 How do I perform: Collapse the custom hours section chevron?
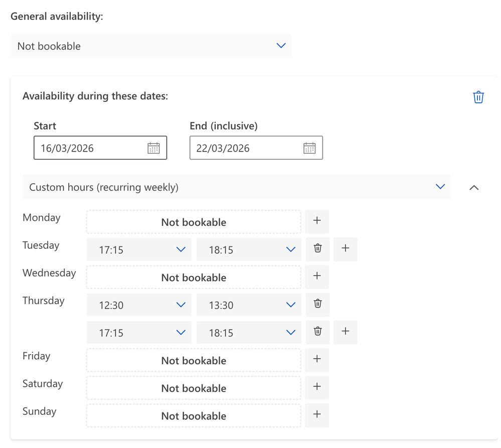tap(473, 188)
